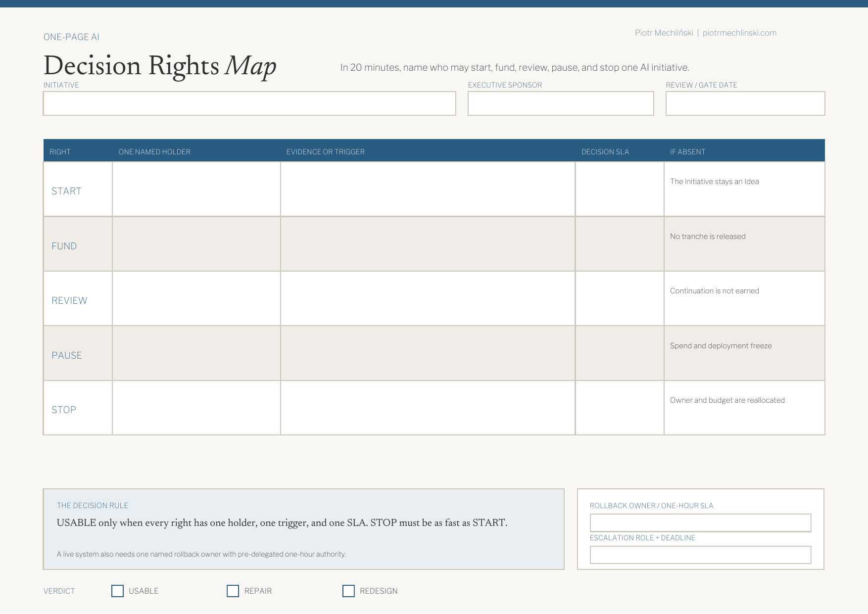Check the REPAIR verdict checkbox
The width and height of the screenshot is (868, 614).
pos(233,591)
